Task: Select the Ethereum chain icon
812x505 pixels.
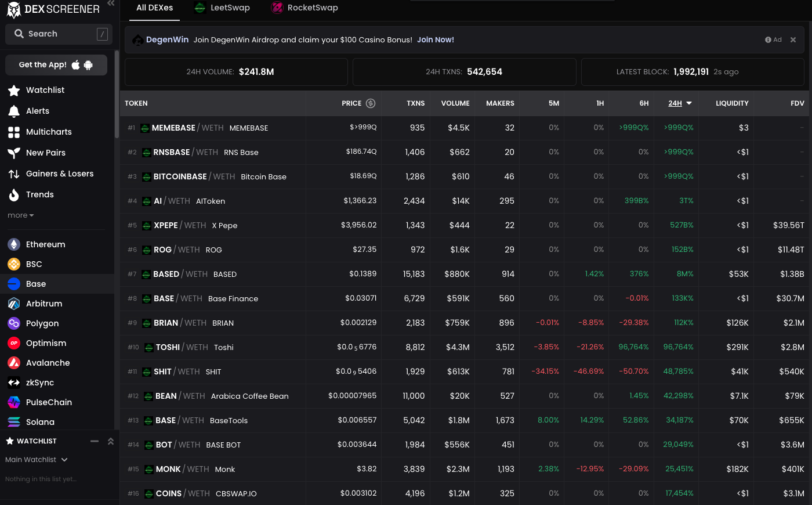Action: tap(14, 245)
